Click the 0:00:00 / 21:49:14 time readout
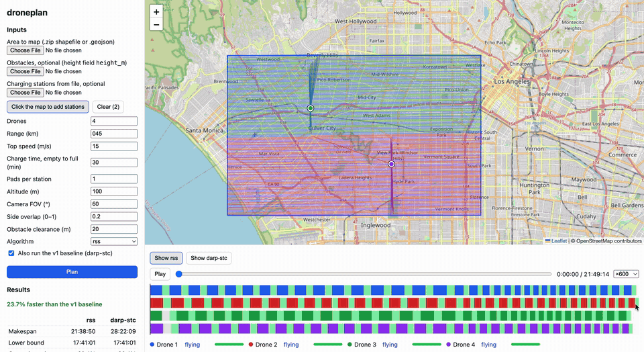The width and height of the screenshot is (644, 352). 583,274
